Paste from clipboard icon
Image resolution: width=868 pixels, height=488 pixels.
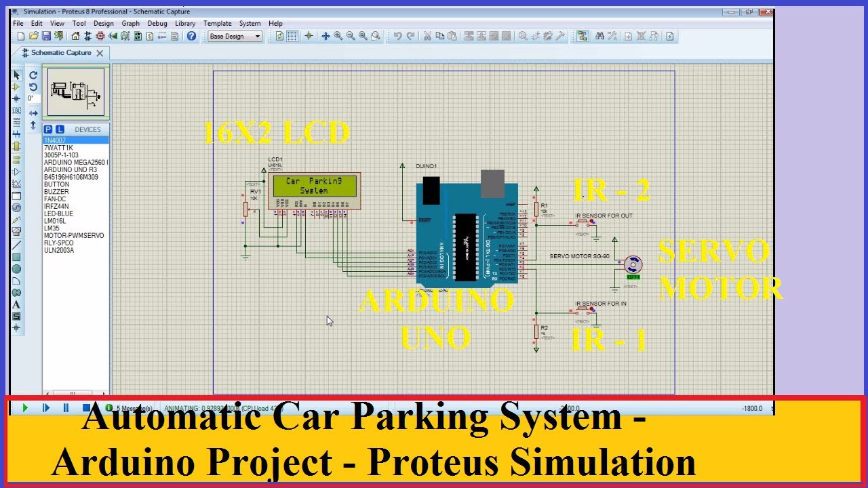click(x=452, y=36)
